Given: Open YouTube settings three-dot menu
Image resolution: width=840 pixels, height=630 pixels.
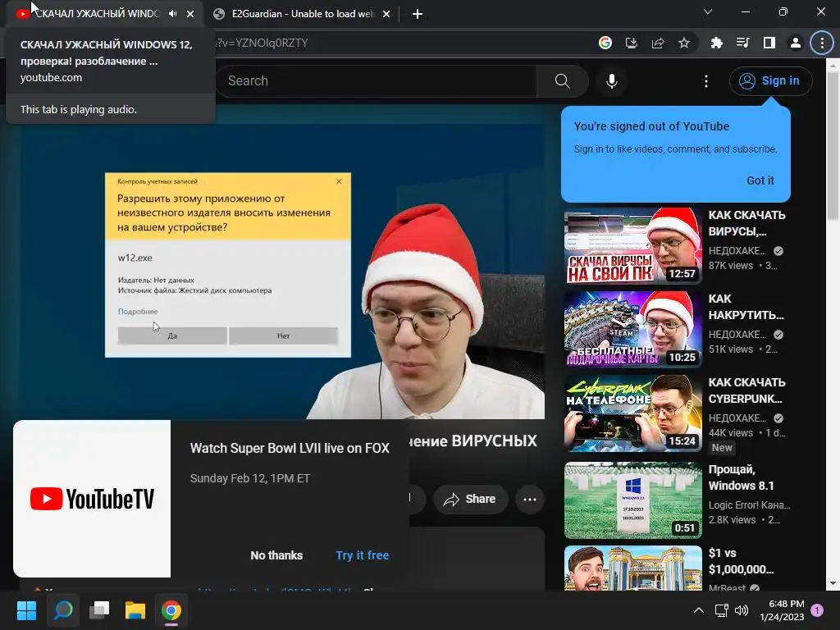Looking at the screenshot, I should 706,81.
